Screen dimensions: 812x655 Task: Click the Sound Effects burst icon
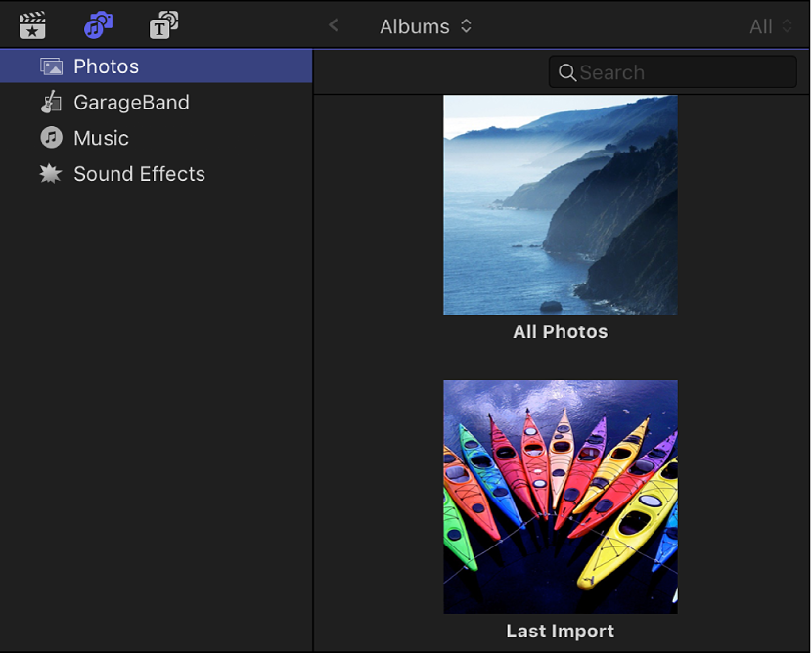(x=51, y=174)
